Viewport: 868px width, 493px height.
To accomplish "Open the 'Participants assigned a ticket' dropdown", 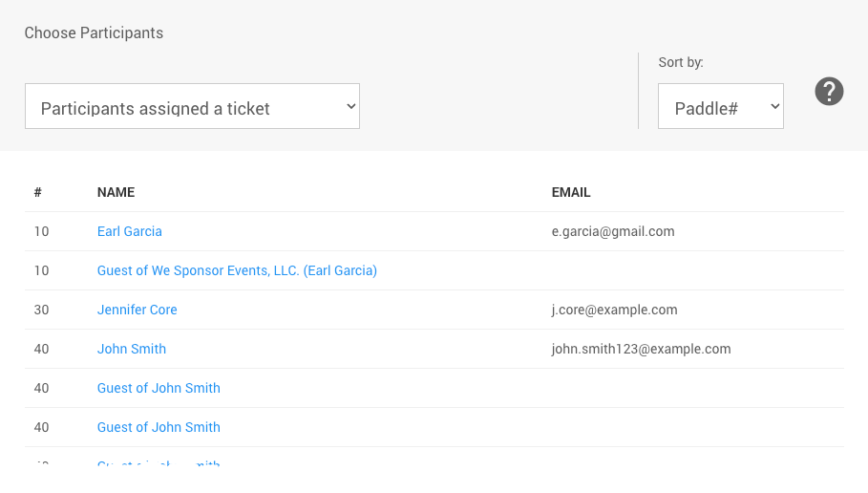I will pos(192,107).
